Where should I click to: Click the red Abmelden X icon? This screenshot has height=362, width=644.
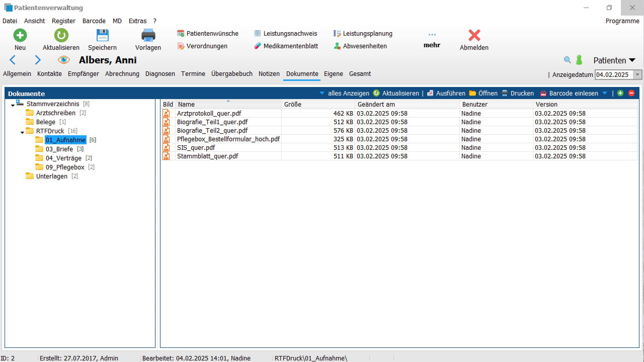[x=474, y=35]
